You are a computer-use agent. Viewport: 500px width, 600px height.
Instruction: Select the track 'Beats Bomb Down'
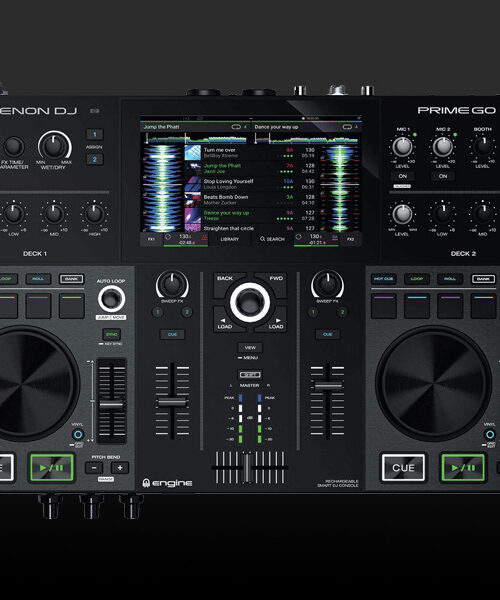[x=252, y=200]
